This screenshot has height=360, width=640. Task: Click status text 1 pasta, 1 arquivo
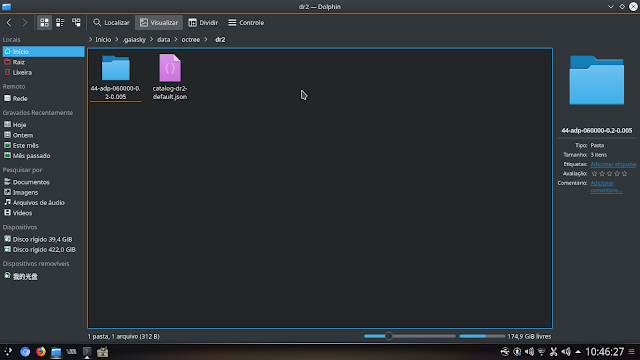click(124, 336)
